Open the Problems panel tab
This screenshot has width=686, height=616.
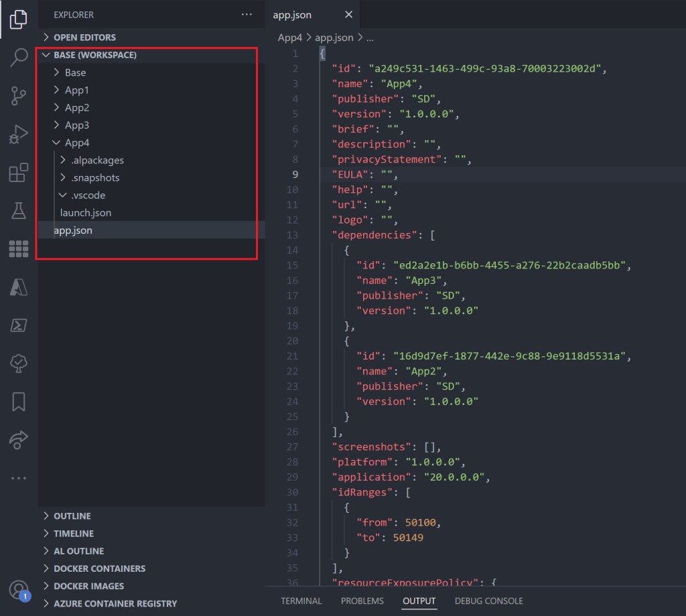(x=362, y=601)
